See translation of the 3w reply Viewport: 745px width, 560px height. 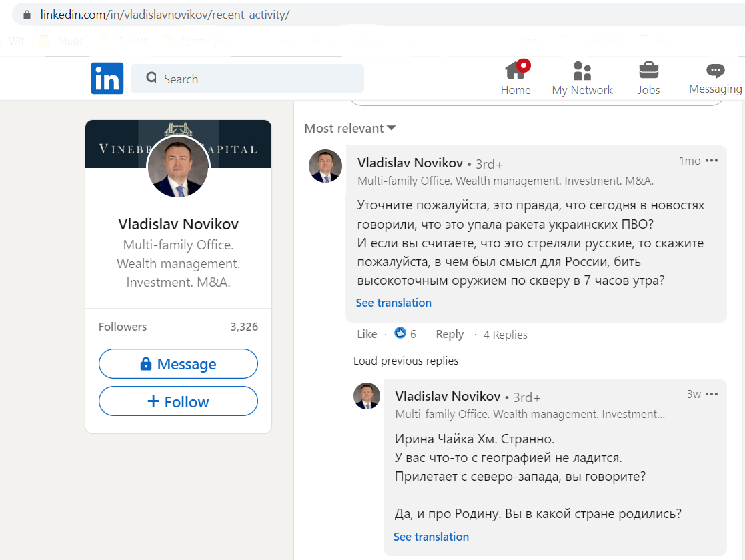(x=431, y=537)
